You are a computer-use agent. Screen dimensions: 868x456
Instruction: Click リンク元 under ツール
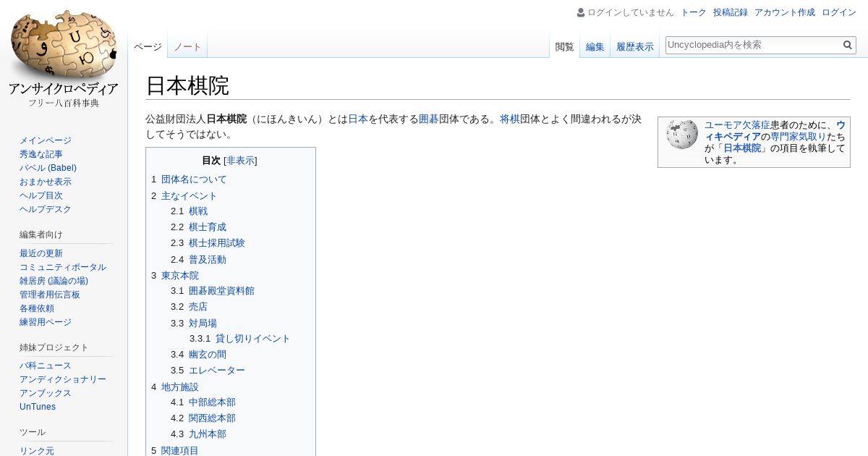point(37,450)
